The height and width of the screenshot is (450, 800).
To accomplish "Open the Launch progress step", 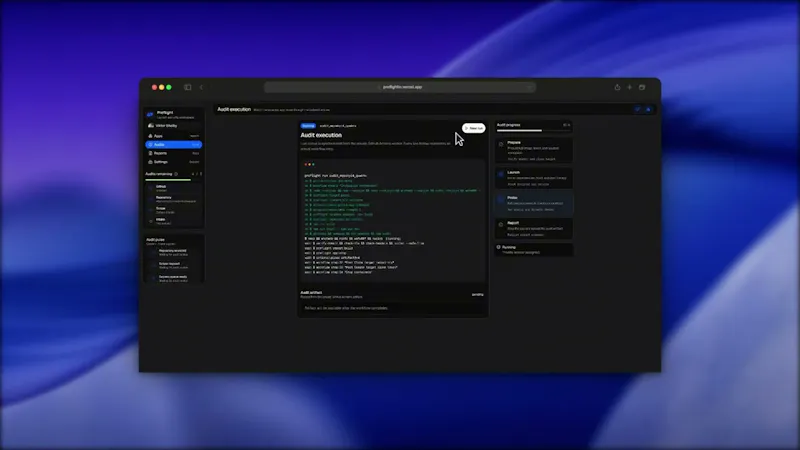I will coord(534,178).
